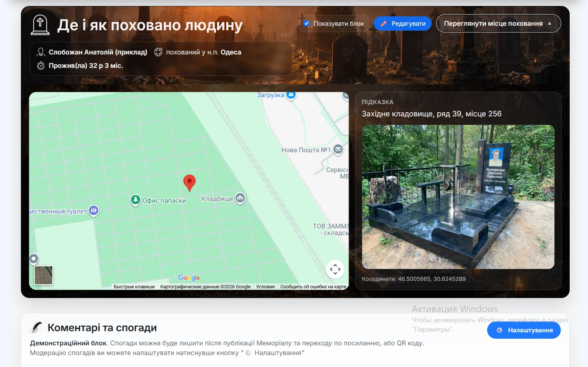Click 'Картографические данные ©2026 Google' text

205,287
